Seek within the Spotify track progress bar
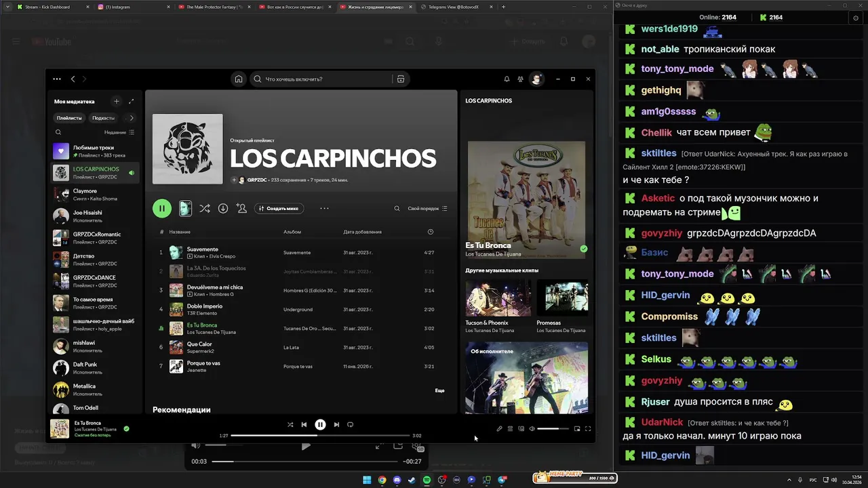Image resolution: width=868 pixels, height=488 pixels. coord(320,436)
